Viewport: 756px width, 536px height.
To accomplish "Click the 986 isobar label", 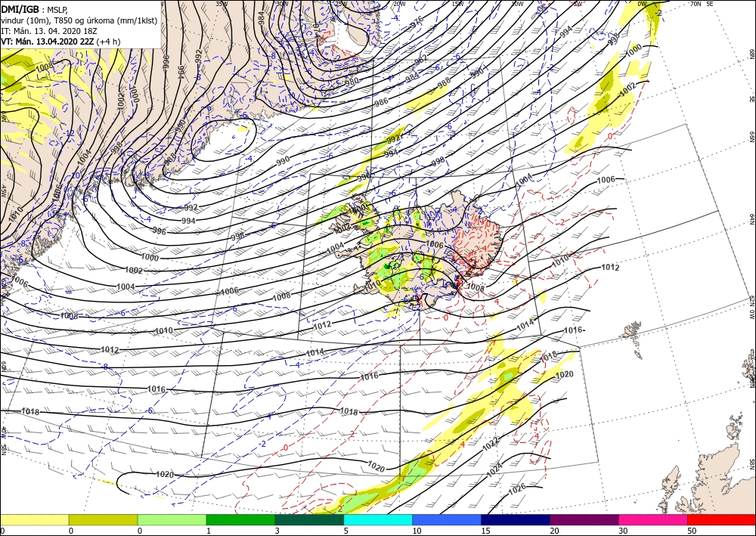I will (381, 102).
